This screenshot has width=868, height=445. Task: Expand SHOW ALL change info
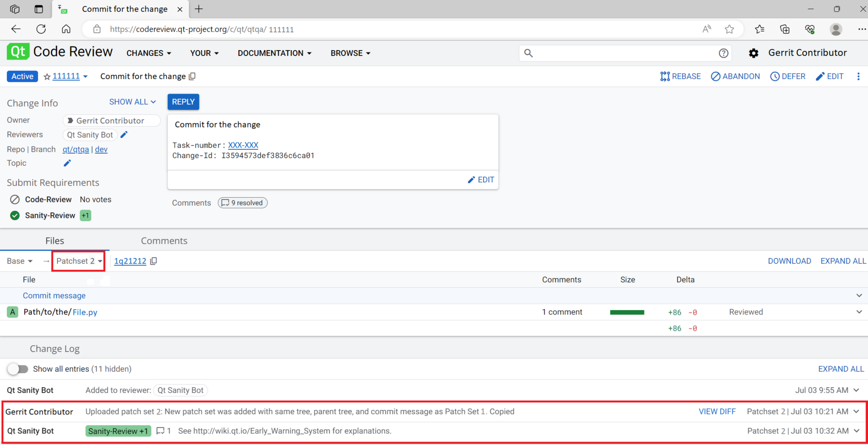133,102
